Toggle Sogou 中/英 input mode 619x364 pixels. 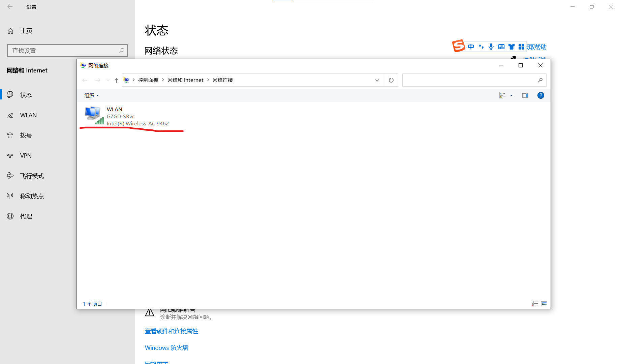coord(471,47)
